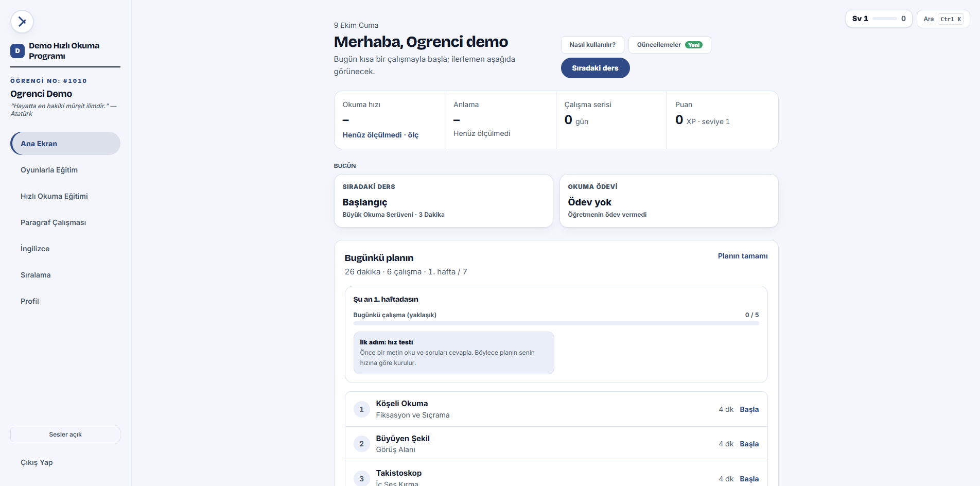Open Güncellemeler updates button

point(670,45)
